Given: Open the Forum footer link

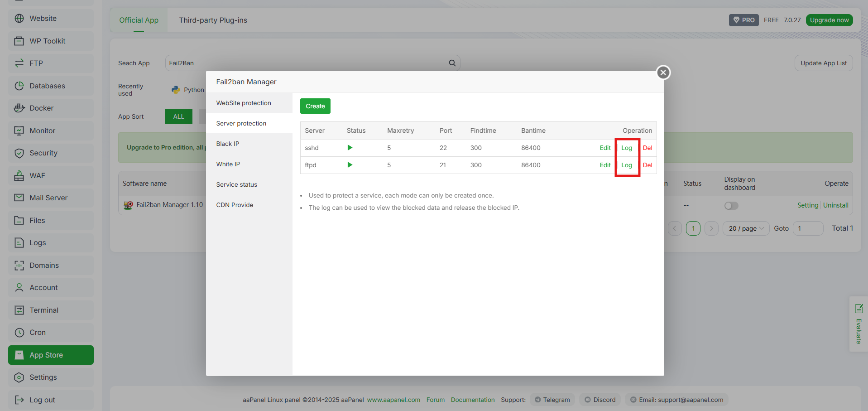Looking at the screenshot, I should click(436, 400).
